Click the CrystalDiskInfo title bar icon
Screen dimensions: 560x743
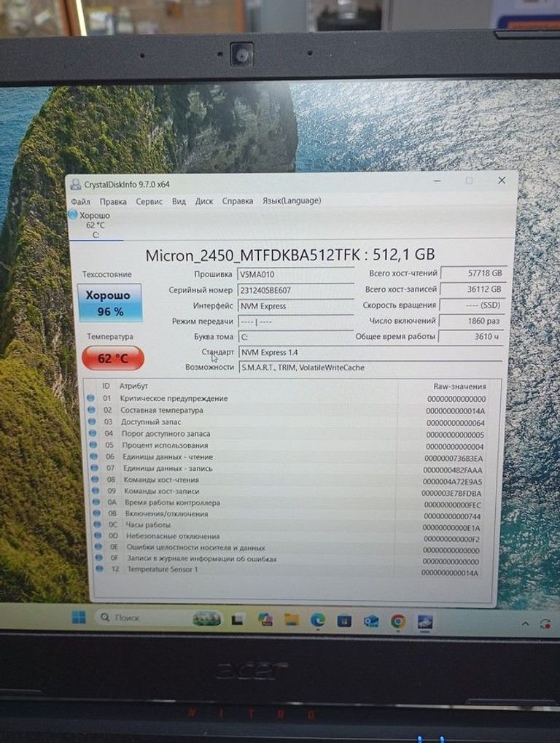click(x=75, y=184)
